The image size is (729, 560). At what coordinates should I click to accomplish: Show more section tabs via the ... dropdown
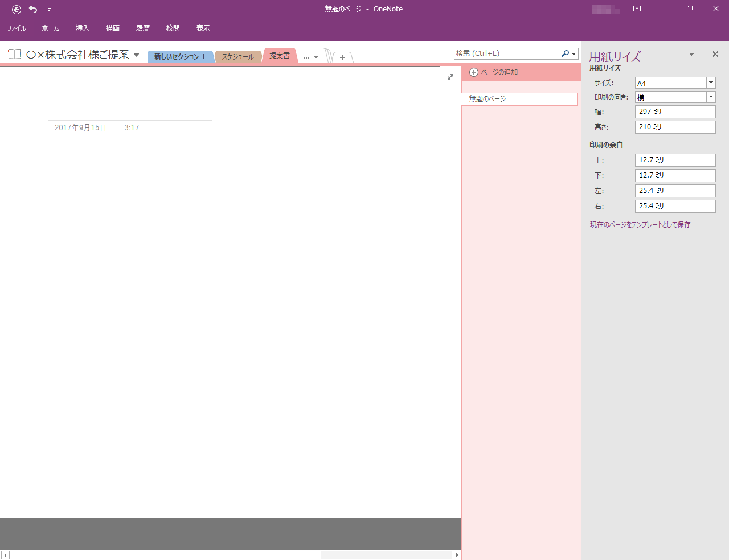pyautogui.click(x=311, y=57)
